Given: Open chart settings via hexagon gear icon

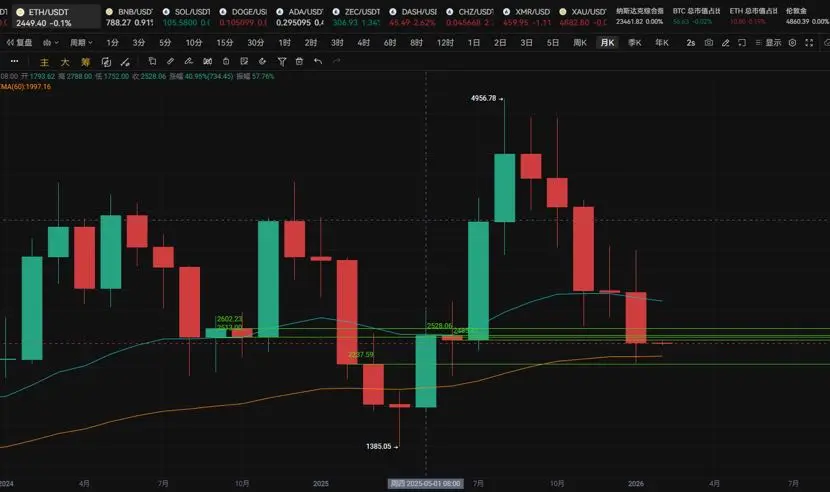Looking at the screenshot, I should [792, 42].
